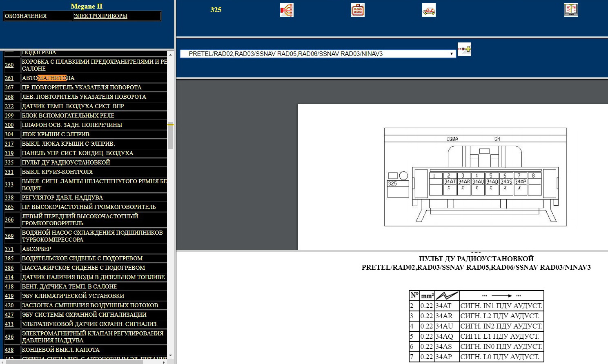Click the list scrollbar up arrow
This screenshot has height=364, width=608.
tap(170, 54)
